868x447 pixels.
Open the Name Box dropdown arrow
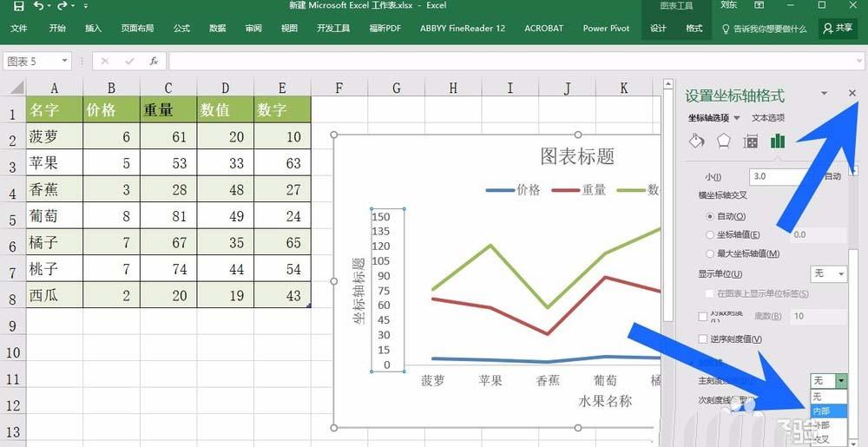[64, 62]
